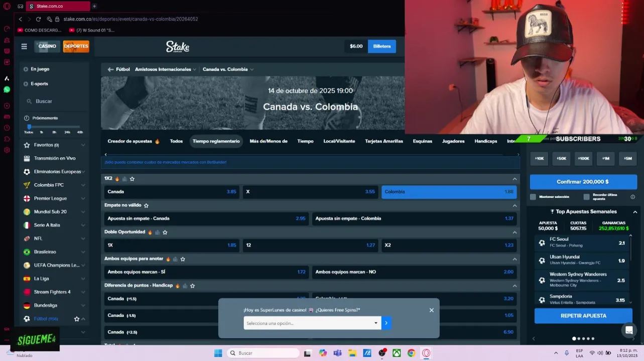The width and height of the screenshot is (644, 361).
Task: Switch to the CASINO section button
Action: (x=47, y=46)
